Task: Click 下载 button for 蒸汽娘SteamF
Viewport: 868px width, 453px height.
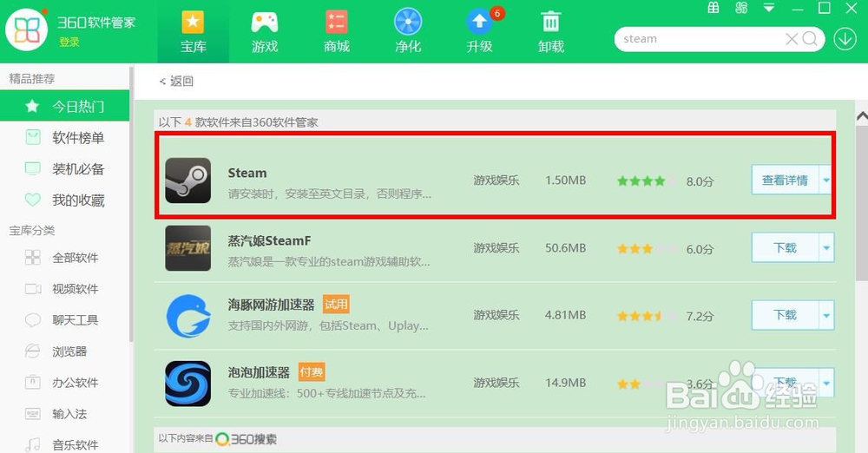Action: (785, 247)
